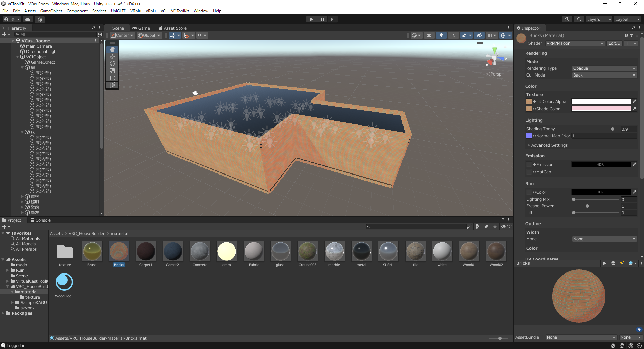Toggle the Inspector lock
This screenshot has height=349, width=644.
tap(633, 28)
